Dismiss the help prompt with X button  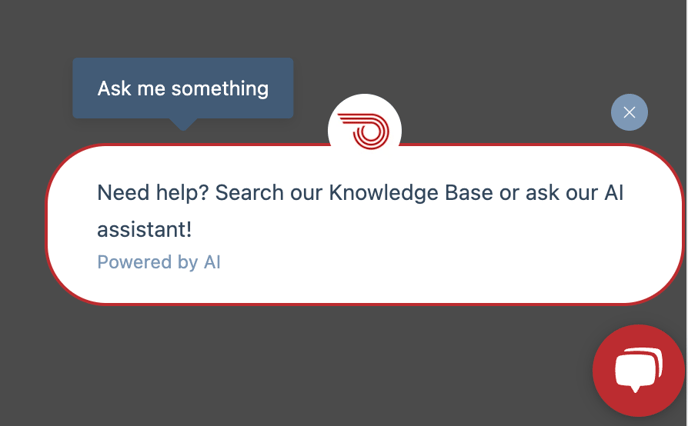[x=629, y=112]
